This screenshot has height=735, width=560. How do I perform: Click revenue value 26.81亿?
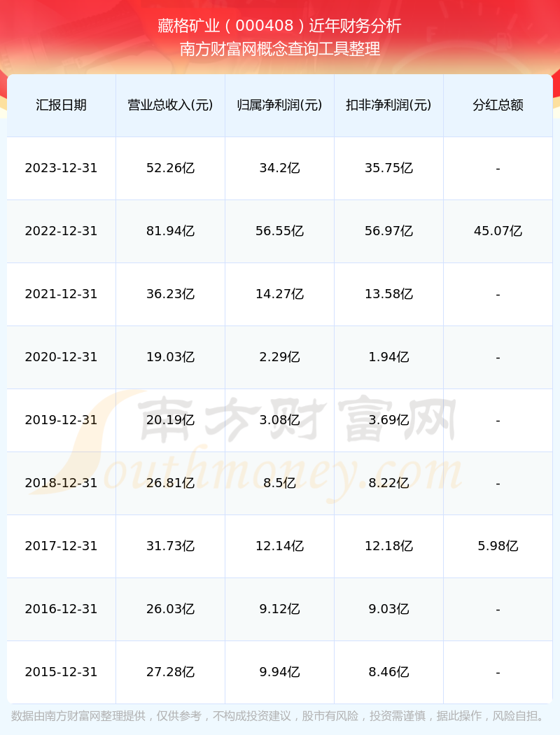click(171, 483)
